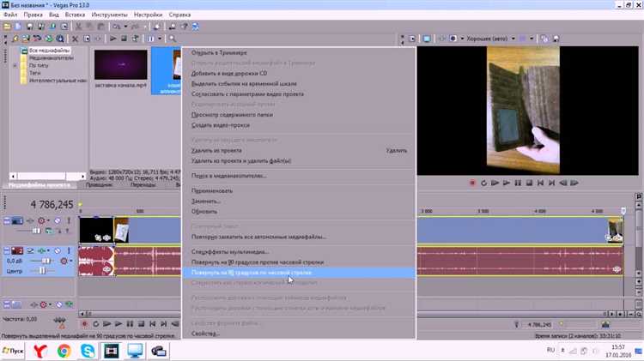Mute video track 1
The height and width of the screenshot is (361, 644).
(58, 220)
